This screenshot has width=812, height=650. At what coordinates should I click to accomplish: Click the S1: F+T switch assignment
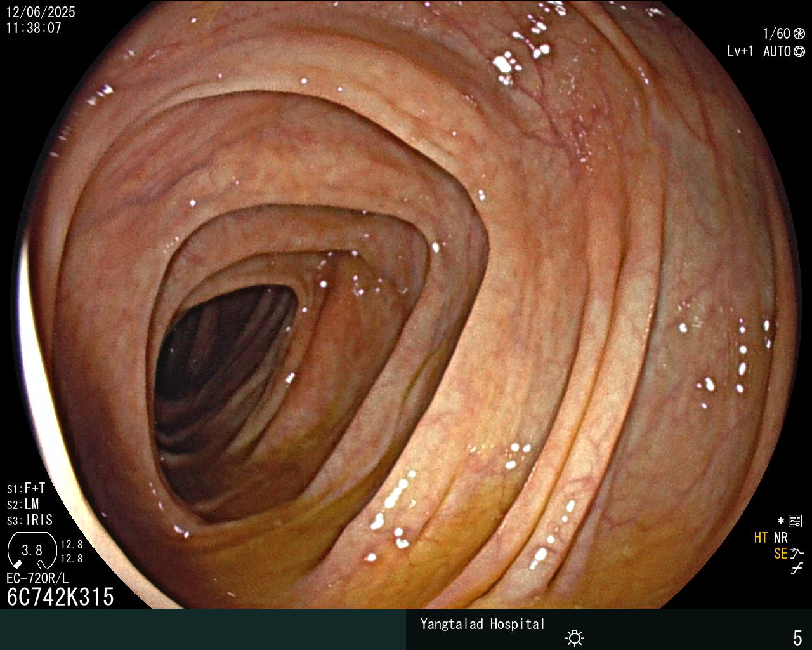pyautogui.click(x=26, y=489)
